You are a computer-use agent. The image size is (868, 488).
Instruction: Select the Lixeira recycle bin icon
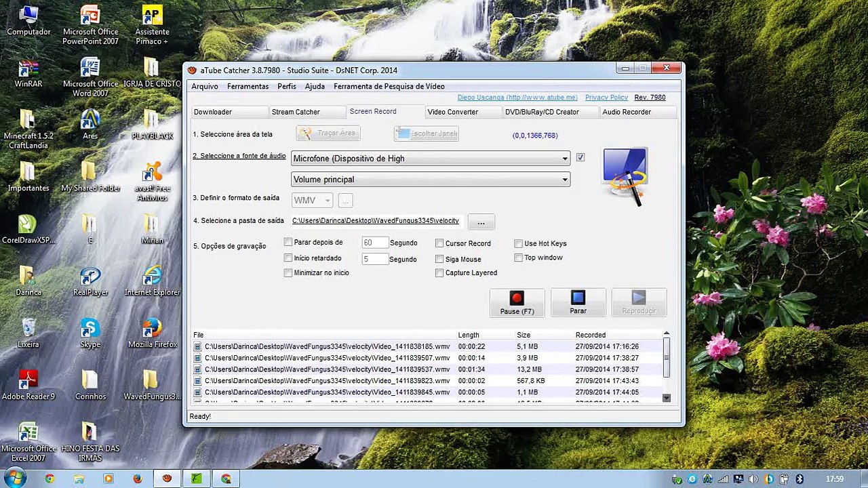pyautogui.click(x=28, y=333)
